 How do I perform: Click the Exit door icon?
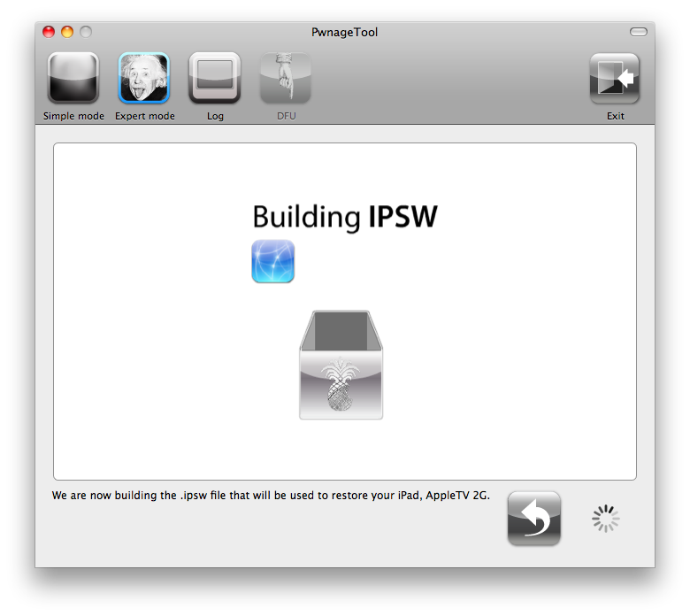[x=615, y=79]
